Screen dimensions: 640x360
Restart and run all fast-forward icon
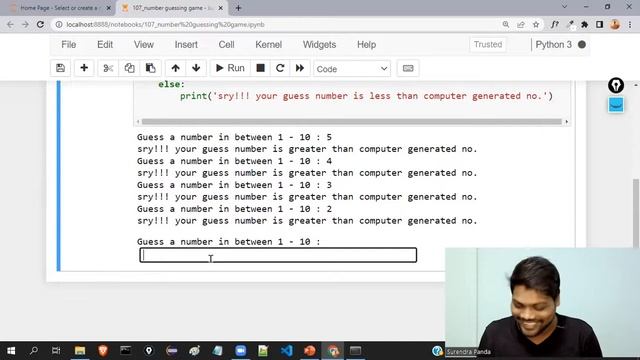[300, 68]
